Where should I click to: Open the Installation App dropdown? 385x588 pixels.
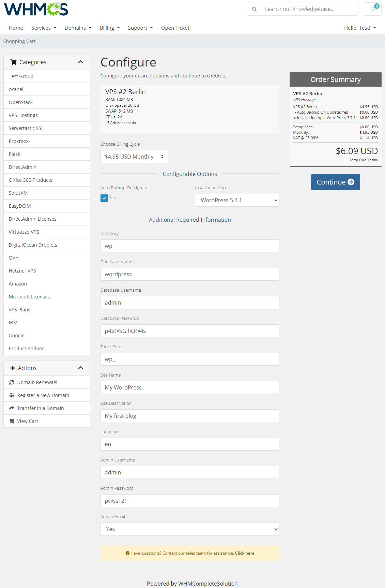click(237, 200)
